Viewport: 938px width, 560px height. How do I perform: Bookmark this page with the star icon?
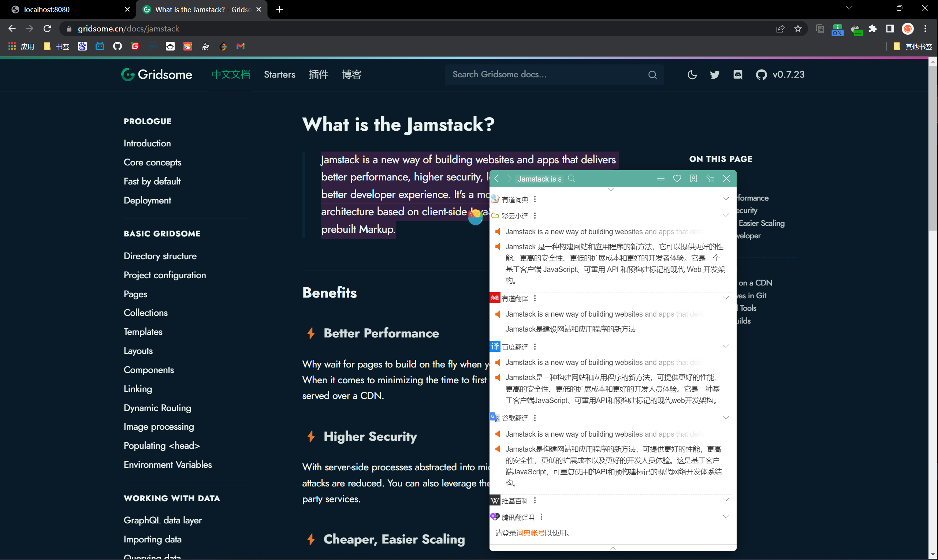[797, 29]
